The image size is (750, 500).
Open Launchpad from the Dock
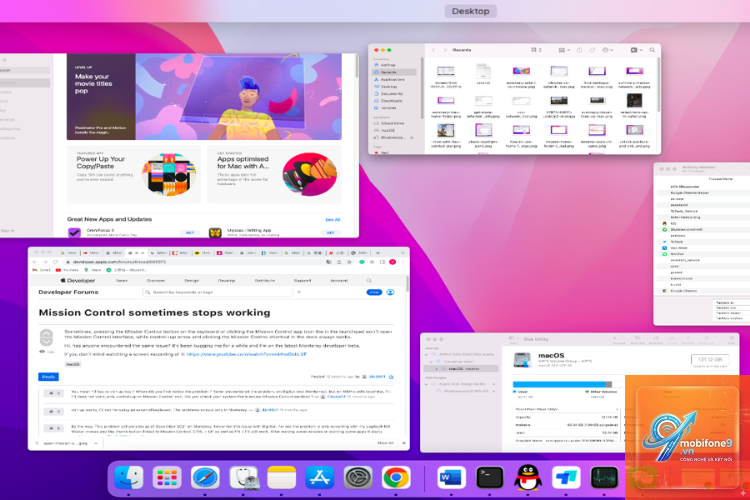167,478
